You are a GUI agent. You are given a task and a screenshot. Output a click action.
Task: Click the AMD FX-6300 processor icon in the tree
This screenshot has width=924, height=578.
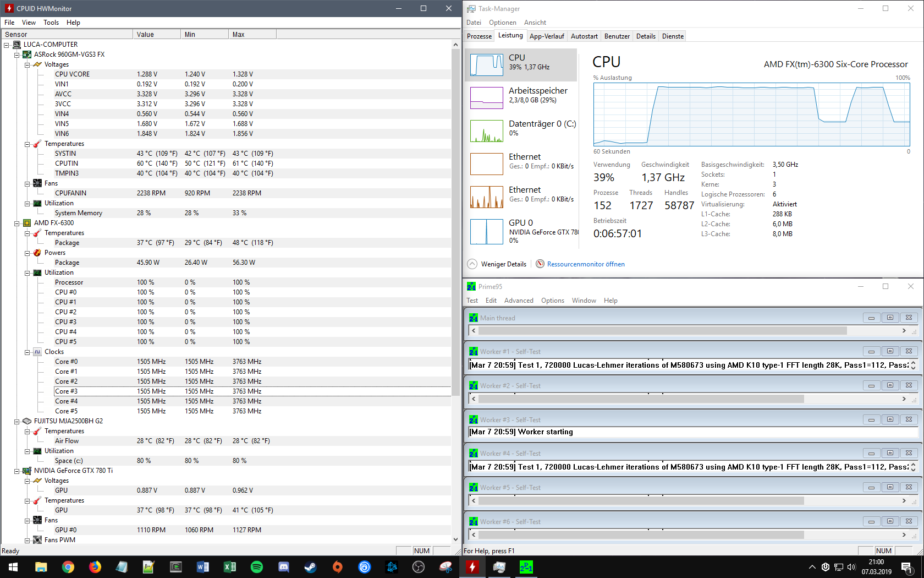pos(27,223)
